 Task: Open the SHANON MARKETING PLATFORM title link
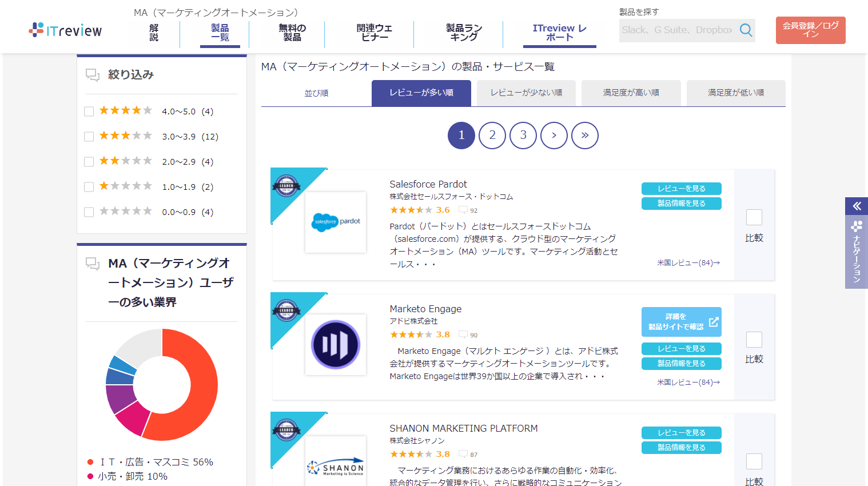click(x=464, y=428)
